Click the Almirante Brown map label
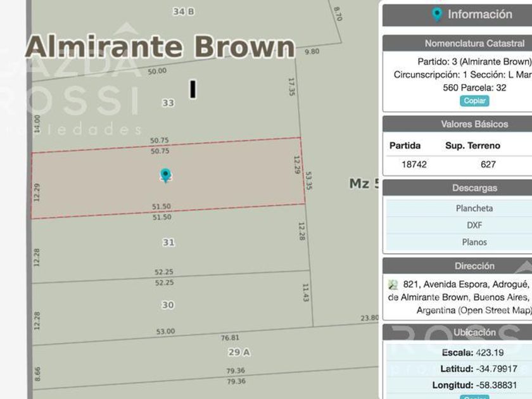Screen dimensions: 532x399 tap(160, 47)
